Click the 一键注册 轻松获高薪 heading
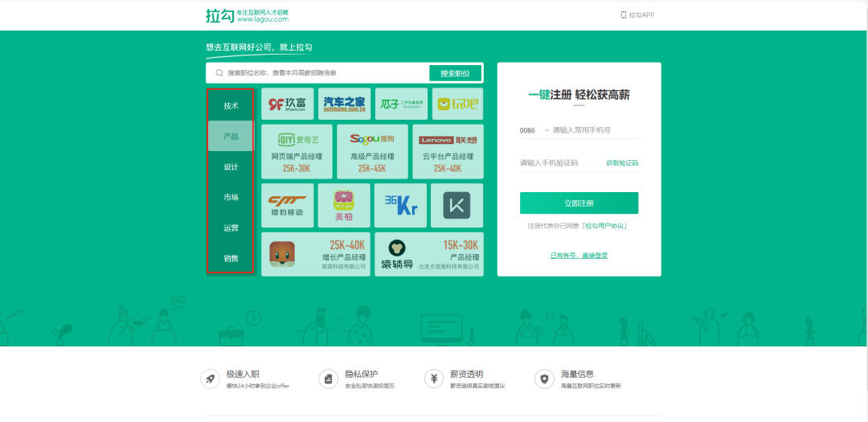This screenshot has width=868, height=422. click(579, 95)
